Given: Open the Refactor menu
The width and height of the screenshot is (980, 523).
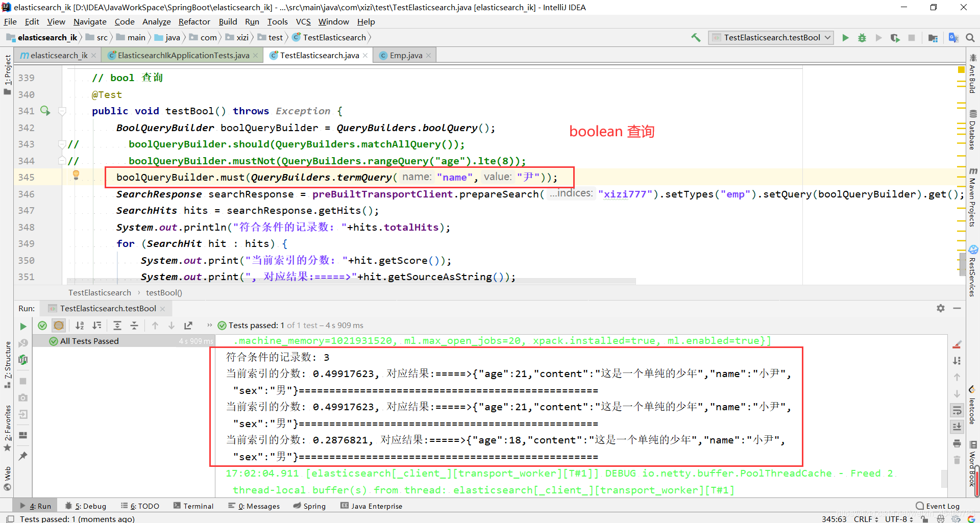Looking at the screenshot, I should click(194, 21).
